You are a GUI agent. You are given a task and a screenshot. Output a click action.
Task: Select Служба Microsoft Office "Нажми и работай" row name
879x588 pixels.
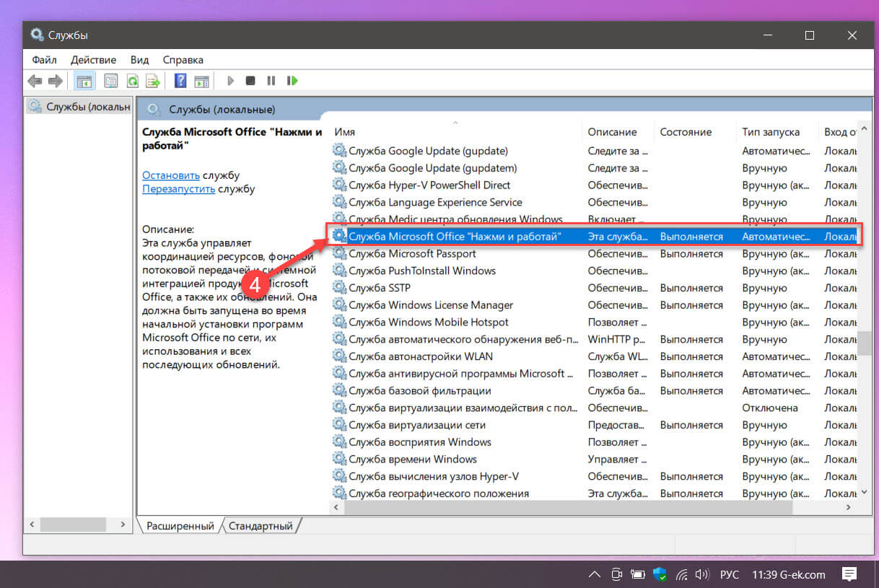point(455,237)
